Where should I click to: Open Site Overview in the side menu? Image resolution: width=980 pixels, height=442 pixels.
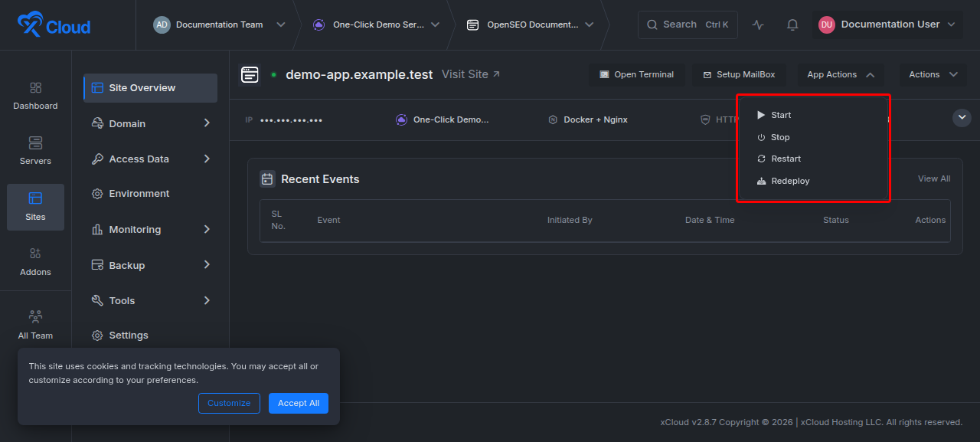pyautogui.click(x=150, y=88)
